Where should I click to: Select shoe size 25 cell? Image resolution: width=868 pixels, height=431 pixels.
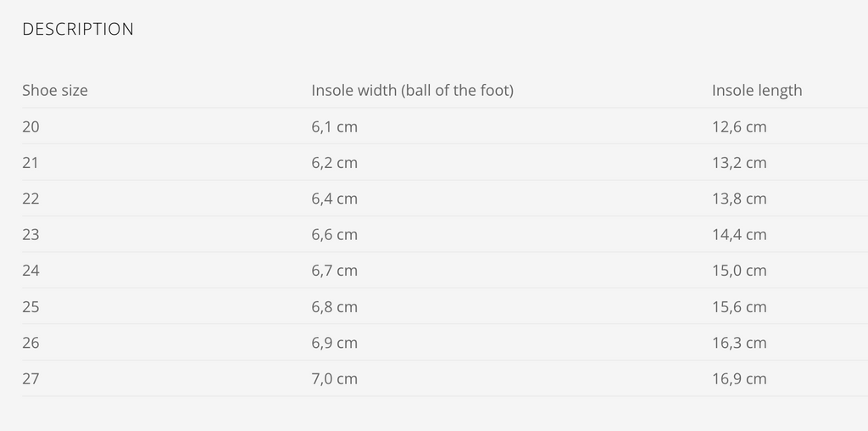pos(31,306)
